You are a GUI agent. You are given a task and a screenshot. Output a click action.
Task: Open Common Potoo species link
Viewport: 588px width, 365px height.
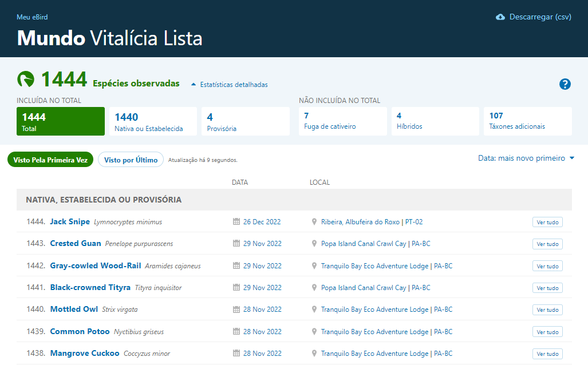tap(80, 331)
